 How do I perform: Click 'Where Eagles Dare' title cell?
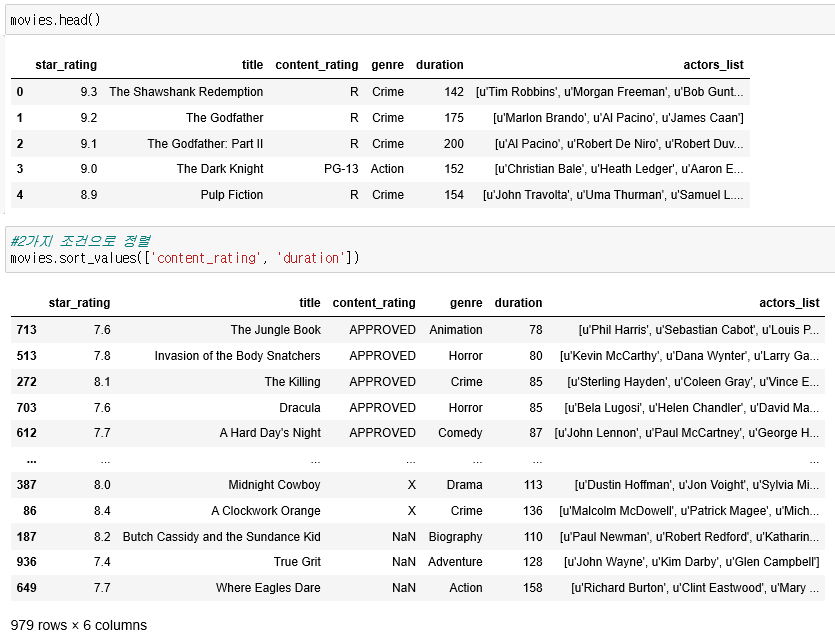[268, 588]
